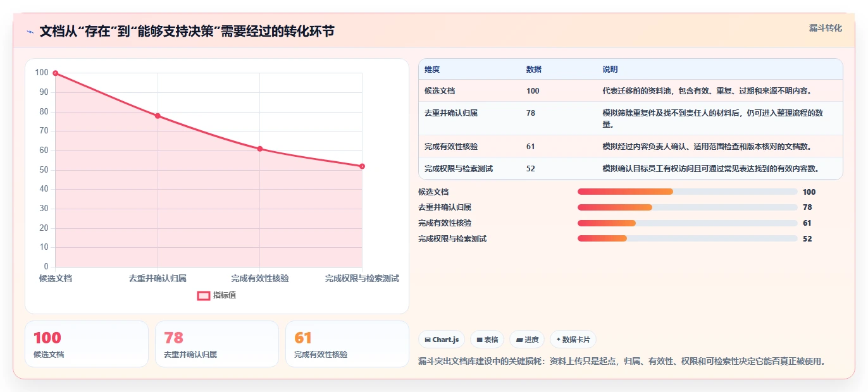Viewport: 868px width, 392px height.
Task: Open the stat card showing 100 候选文档
Action: (x=87, y=344)
